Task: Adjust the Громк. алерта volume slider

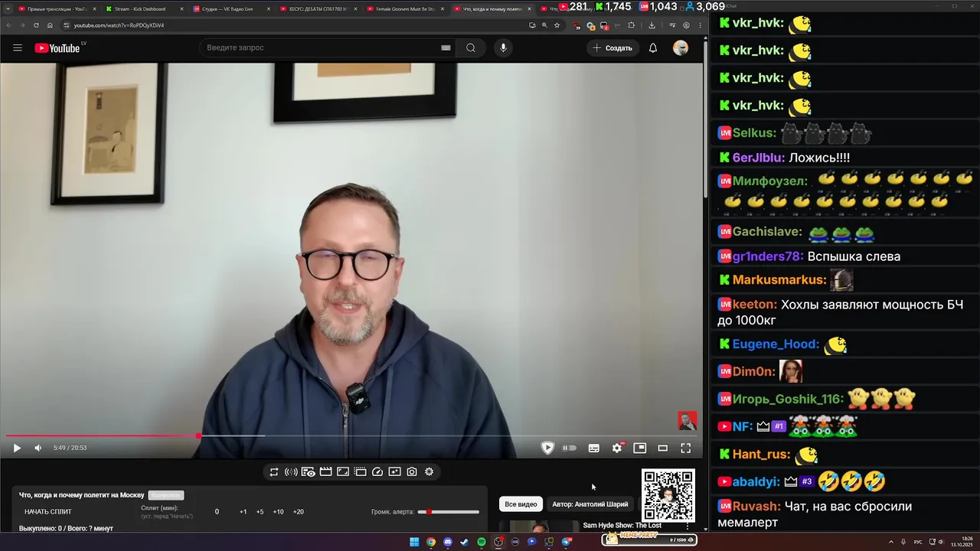Action: tap(449, 512)
